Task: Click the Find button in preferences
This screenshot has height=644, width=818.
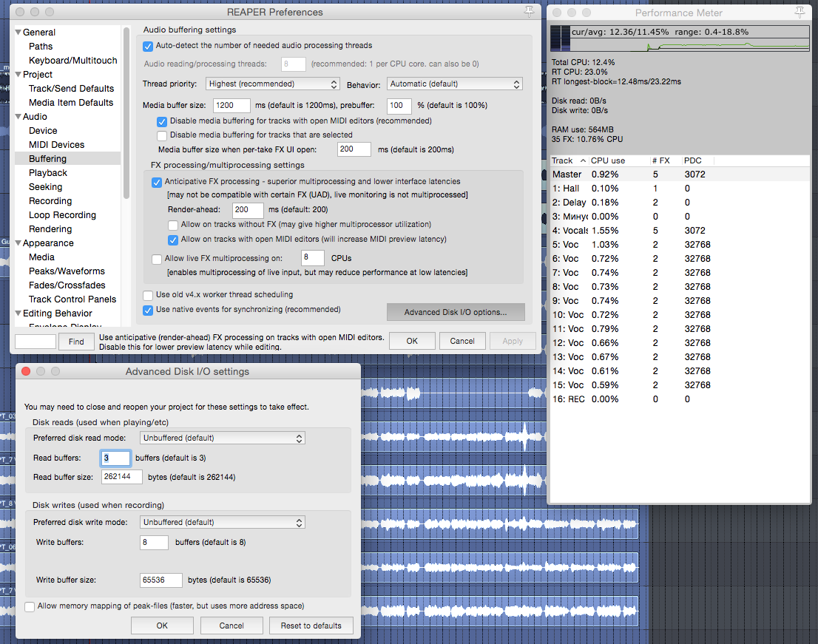Action: (x=76, y=342)
